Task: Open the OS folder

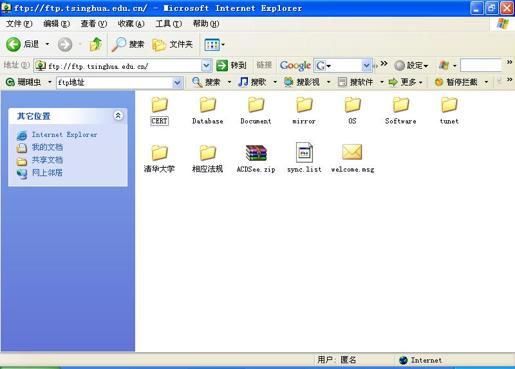Action: [x=352, y=111]
